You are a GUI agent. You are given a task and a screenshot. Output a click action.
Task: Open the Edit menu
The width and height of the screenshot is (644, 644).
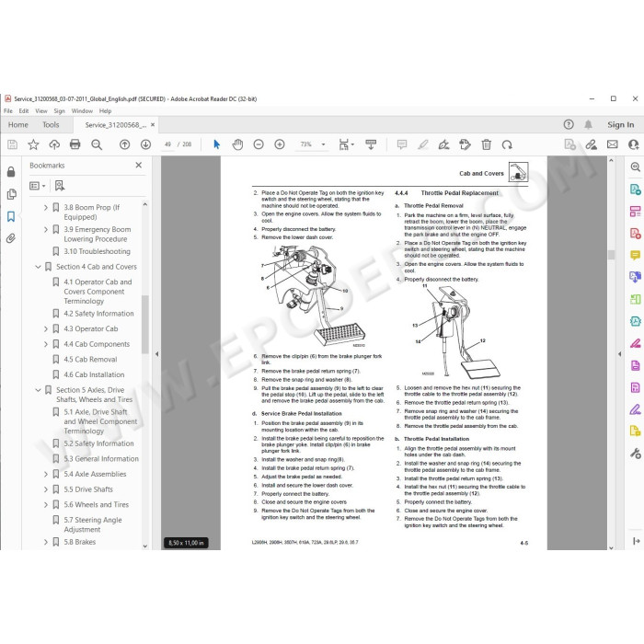point(24,111)
